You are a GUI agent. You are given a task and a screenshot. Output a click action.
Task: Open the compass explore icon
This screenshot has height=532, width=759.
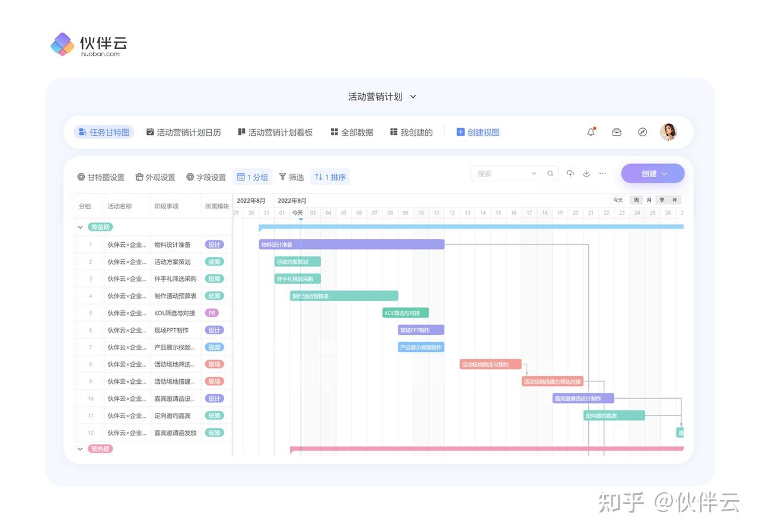642,132
